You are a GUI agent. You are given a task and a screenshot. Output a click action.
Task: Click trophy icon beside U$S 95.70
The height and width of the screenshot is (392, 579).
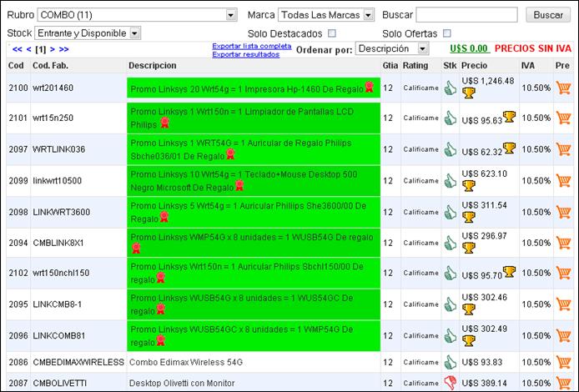tap(509, 272)
